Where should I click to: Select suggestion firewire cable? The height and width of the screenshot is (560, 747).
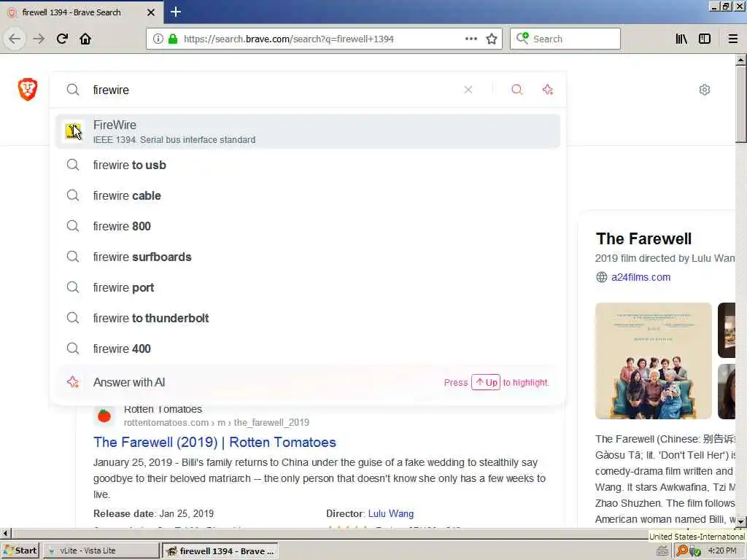(x=308, y=195)
